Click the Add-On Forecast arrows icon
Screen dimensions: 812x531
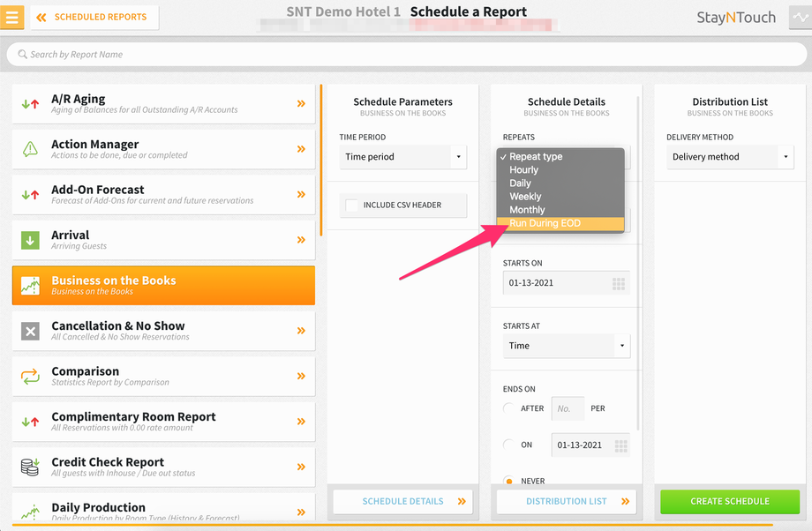pyautogui.click(x=31, y=195)
